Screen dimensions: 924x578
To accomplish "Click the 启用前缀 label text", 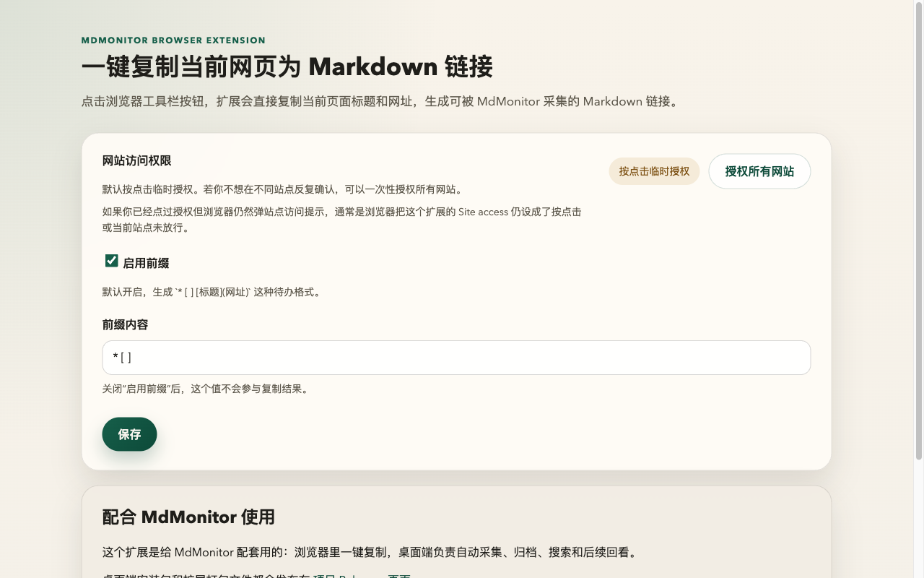I will pos(146,263).
